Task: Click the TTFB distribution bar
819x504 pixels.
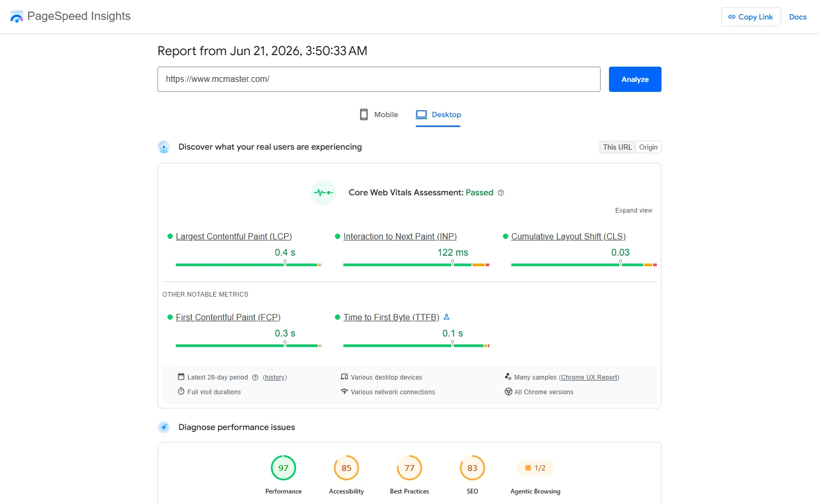Action: click(416, 345)
